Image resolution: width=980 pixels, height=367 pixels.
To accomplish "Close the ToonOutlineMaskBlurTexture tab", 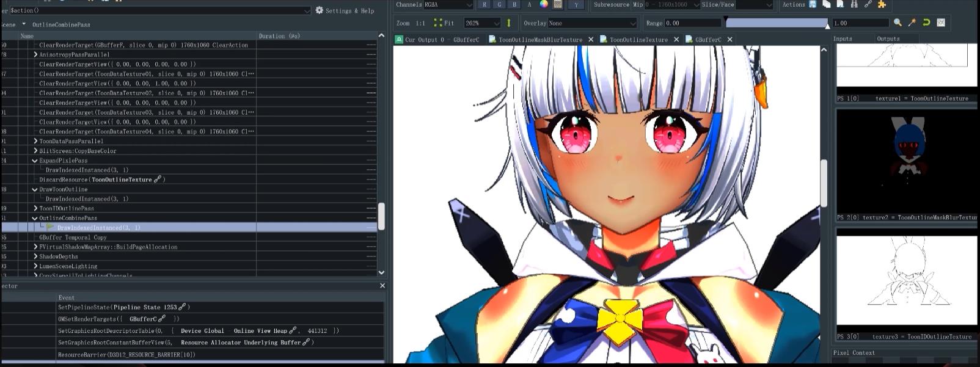I will coord(591,40).
